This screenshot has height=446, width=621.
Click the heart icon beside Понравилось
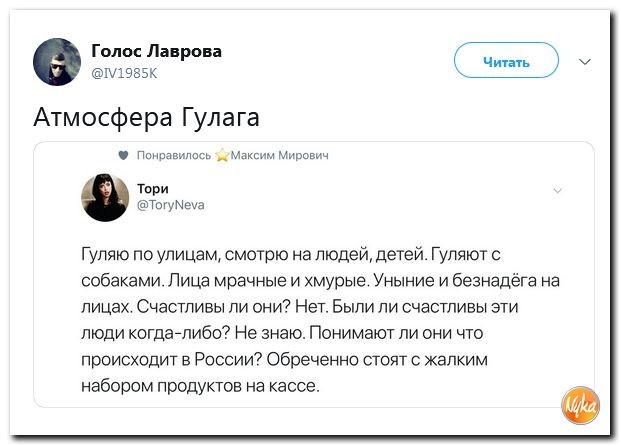click(123, 156)
